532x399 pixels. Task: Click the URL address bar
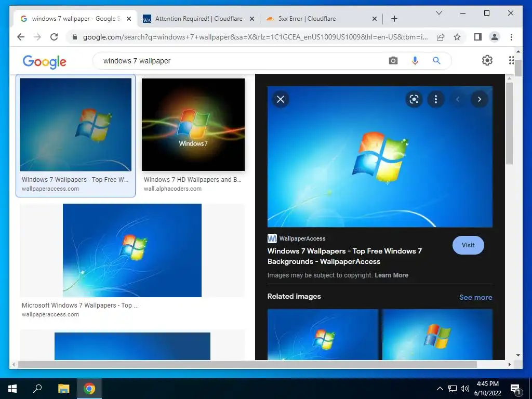point(255,37)
